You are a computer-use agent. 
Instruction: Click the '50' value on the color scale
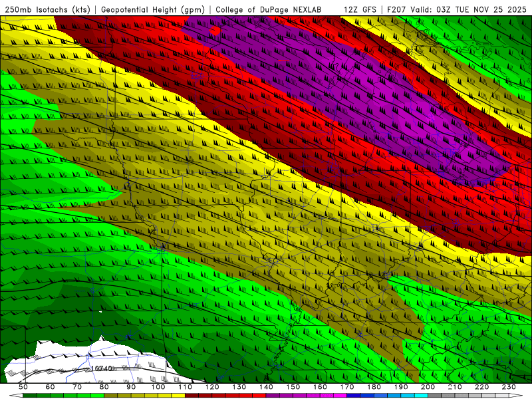click(23, 387)
